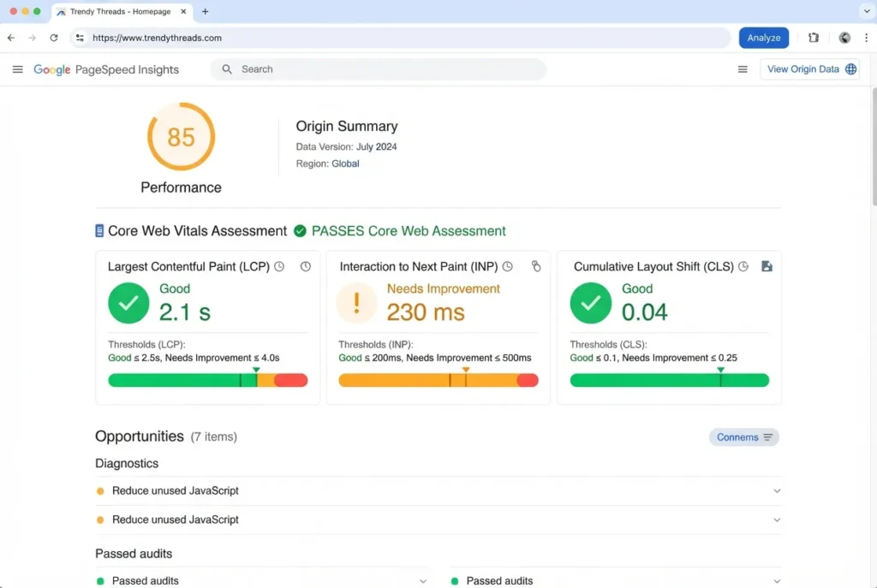Click the clock icon beside CLS title
The height and width of the screenshot is (588, 877).
pos(743,267)
